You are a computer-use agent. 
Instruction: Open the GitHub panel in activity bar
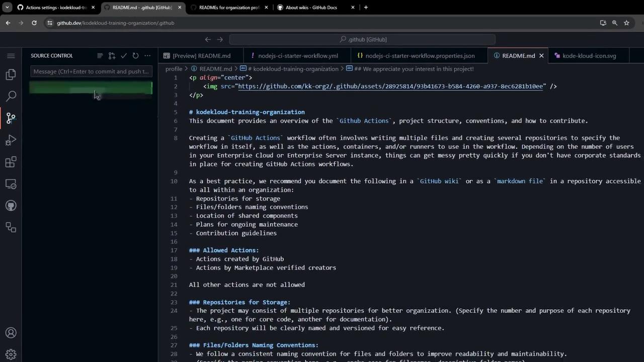tap(11, 206)
